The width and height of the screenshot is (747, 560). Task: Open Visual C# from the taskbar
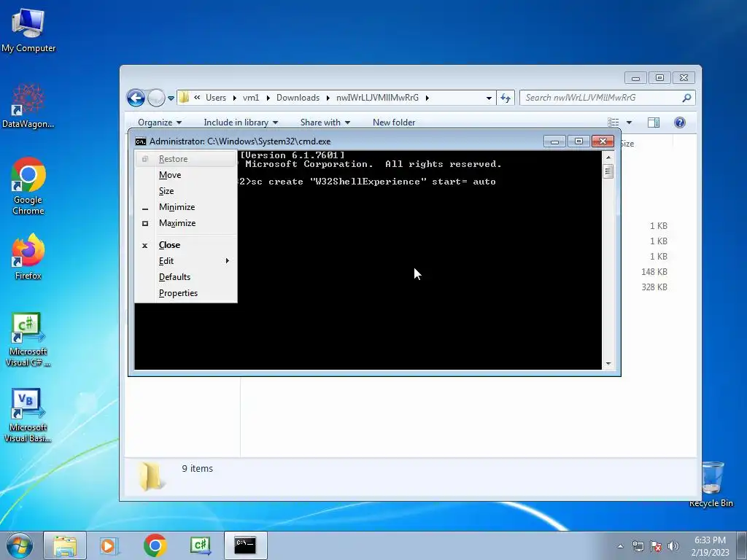pyautogui.click(x=200, y=545)
